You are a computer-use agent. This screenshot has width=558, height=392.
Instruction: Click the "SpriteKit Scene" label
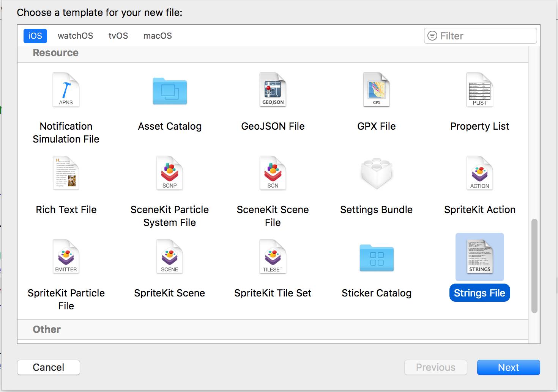[x=170, y=293]
